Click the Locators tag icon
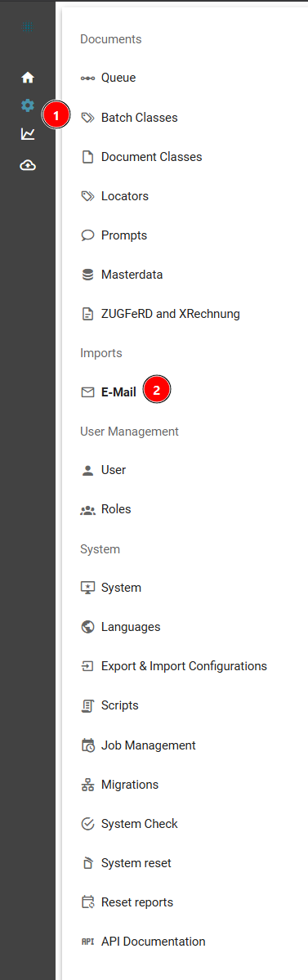 (x=88, y=196)
